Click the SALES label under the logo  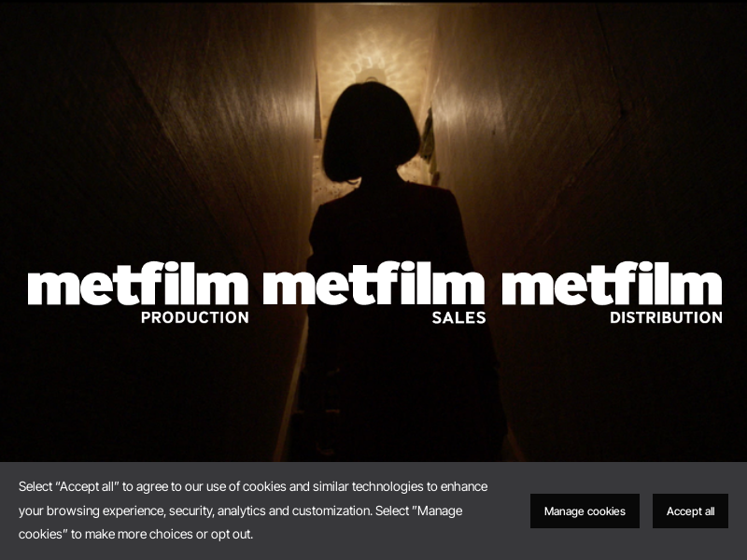tap(458, 317)
